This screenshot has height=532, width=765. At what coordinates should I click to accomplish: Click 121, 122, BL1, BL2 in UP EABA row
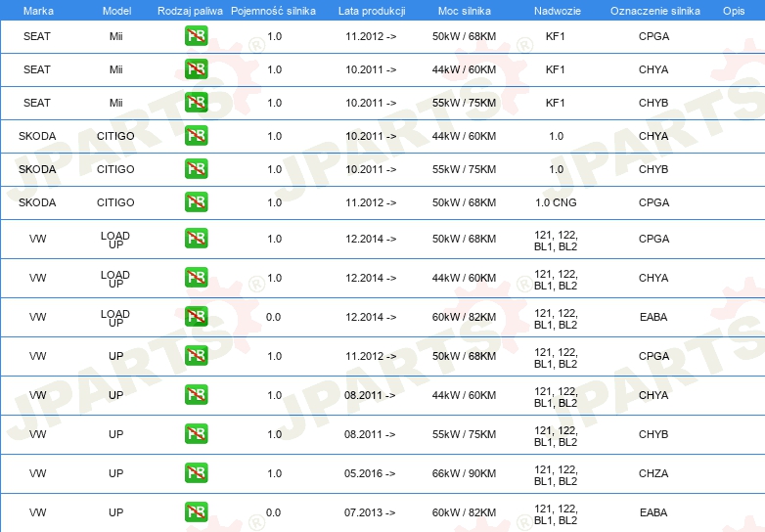click(556, 514)
